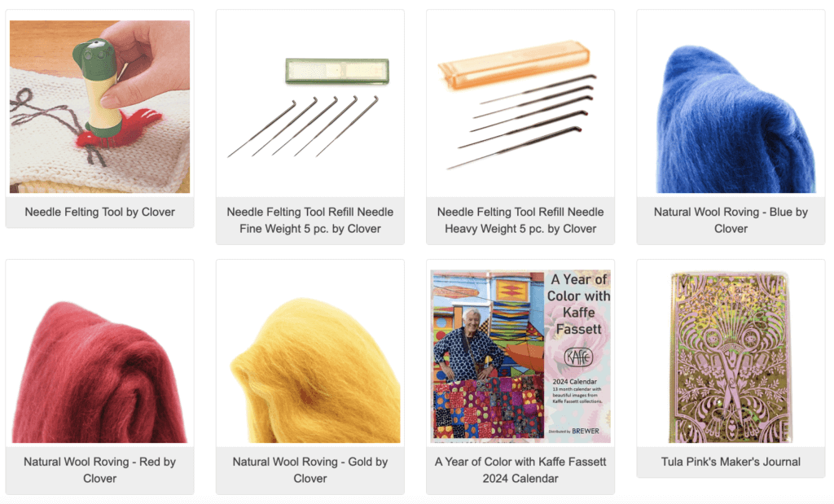834x504 pixels.
Task: Click the green needle case in Fine Weight image
Action: click(x=337, y=71)
